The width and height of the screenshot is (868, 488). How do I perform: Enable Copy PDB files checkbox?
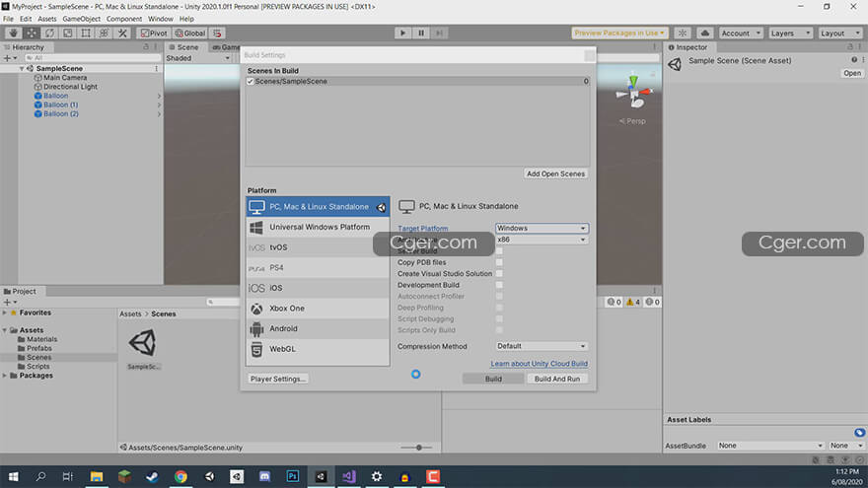click(499, 262)
